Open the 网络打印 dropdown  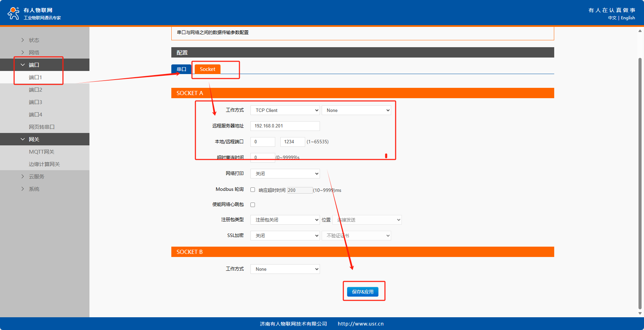pos(285,174)
